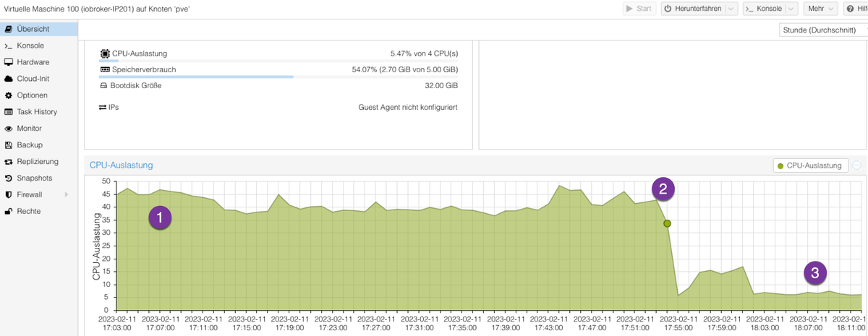Viewport: 868px width, 336px height.
Task: Open the Snapshots history icon entry
Action: click(9, 178)
